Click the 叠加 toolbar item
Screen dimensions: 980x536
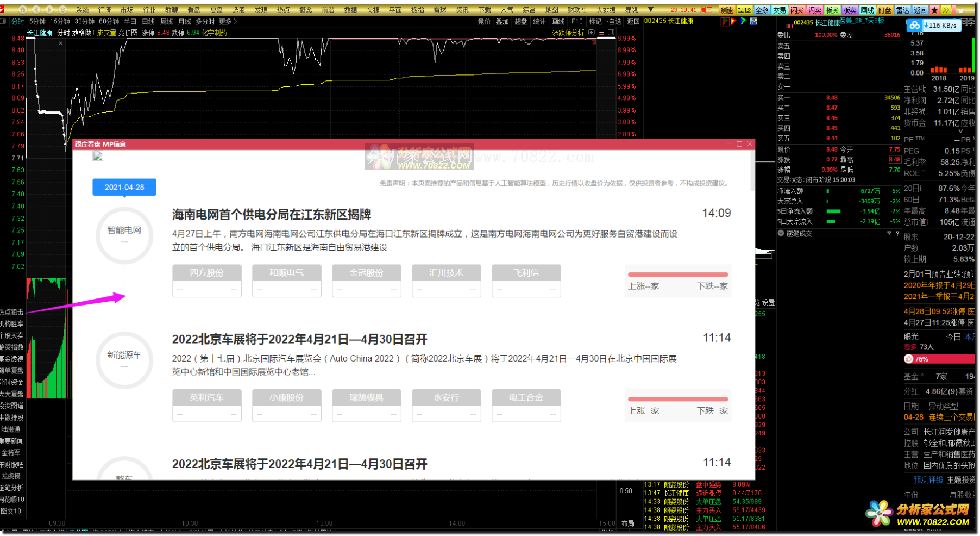point(502,21)
